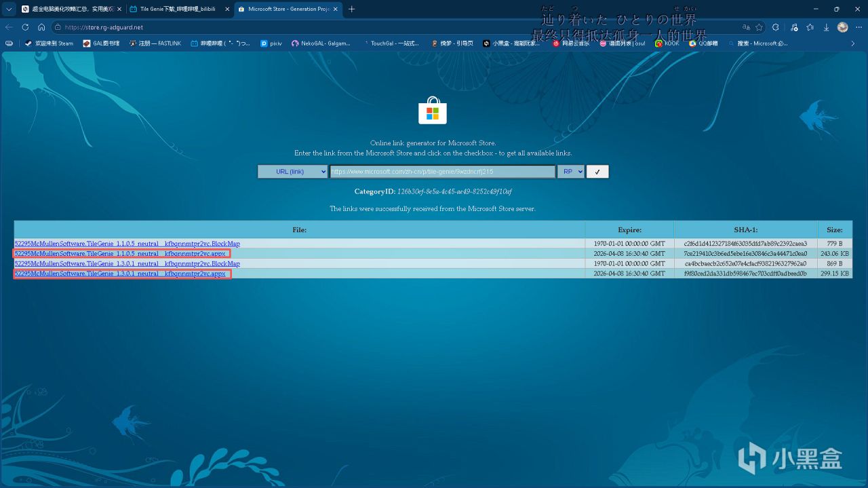This screenshot has height=488, width=868.
Task: Click the 243.06 KB size cell
Action: click(835, 253)
